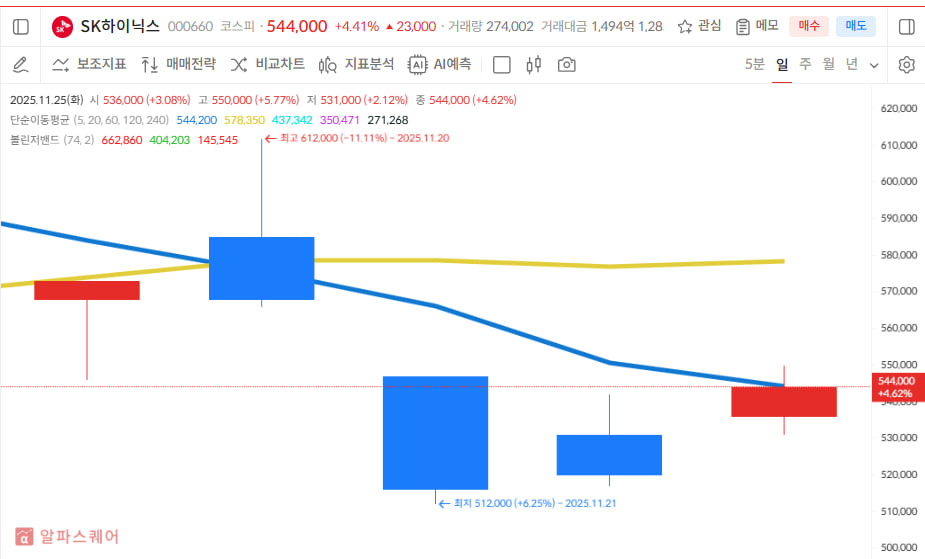Expand timeframe options chevron next to 년
925x559 pixels.
point(874,65)
